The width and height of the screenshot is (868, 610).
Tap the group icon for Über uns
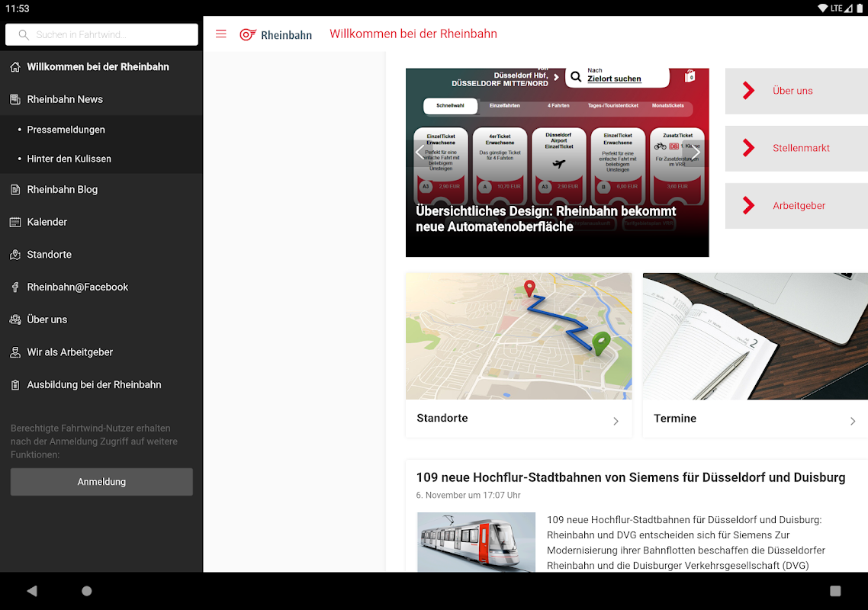tap(15, 319)
